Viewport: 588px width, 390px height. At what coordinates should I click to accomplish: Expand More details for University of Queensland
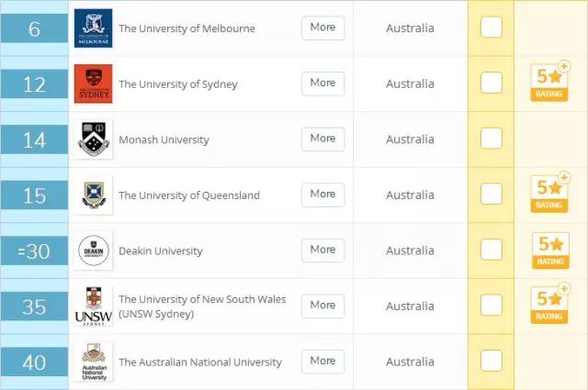click(x=322, y=195)
